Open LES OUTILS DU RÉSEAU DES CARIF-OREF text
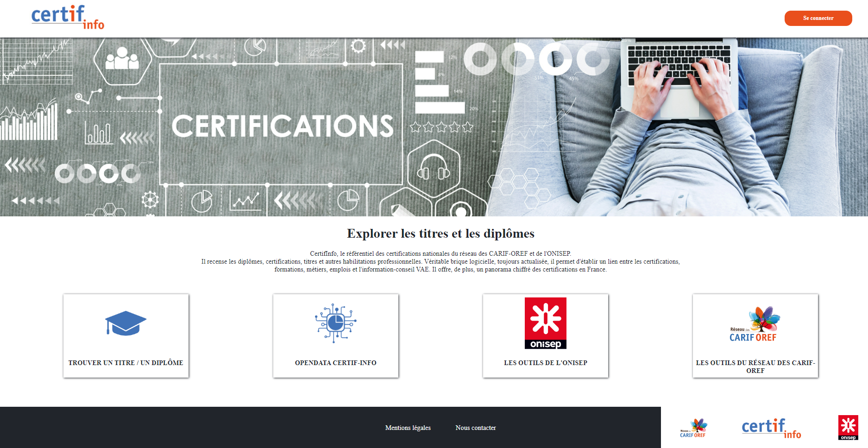 pyautogui.click(x=755, y=366)
